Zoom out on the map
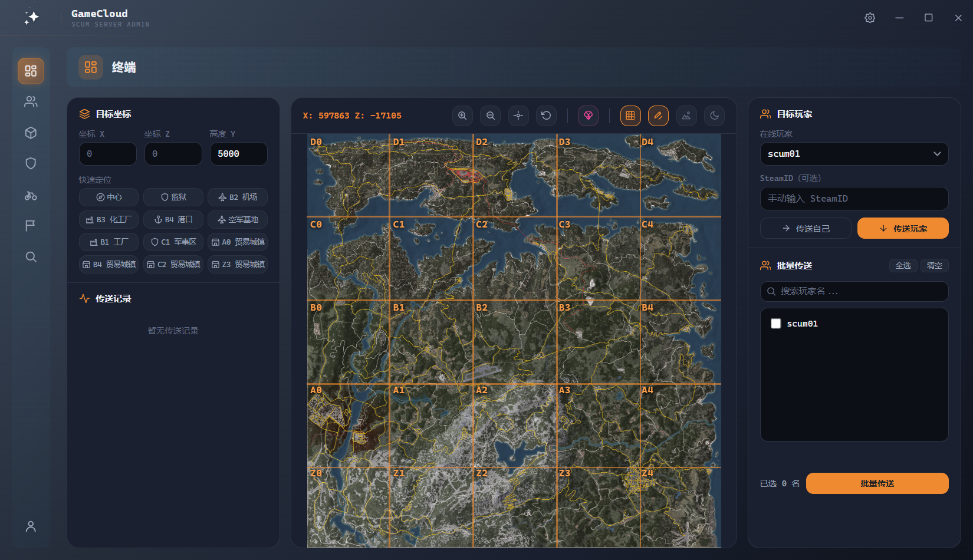Screen dimensions: 973x560 pos(491,116)
